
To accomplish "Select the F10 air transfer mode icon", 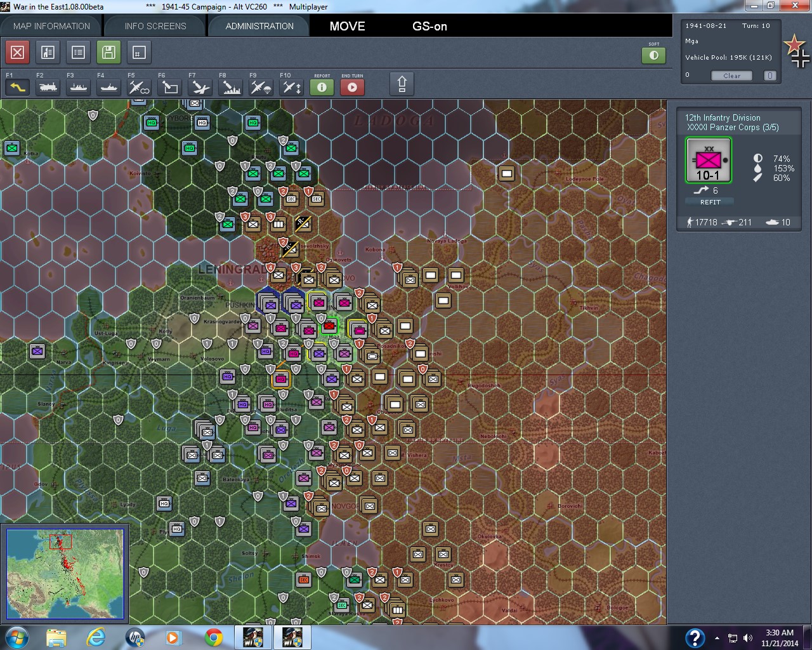I will [291, 87].
